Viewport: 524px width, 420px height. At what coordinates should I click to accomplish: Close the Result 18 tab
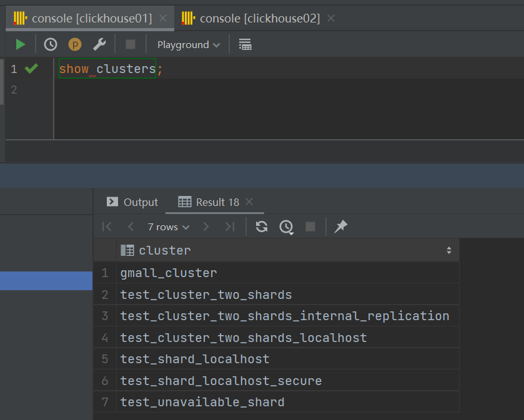(x=249, y=202)
